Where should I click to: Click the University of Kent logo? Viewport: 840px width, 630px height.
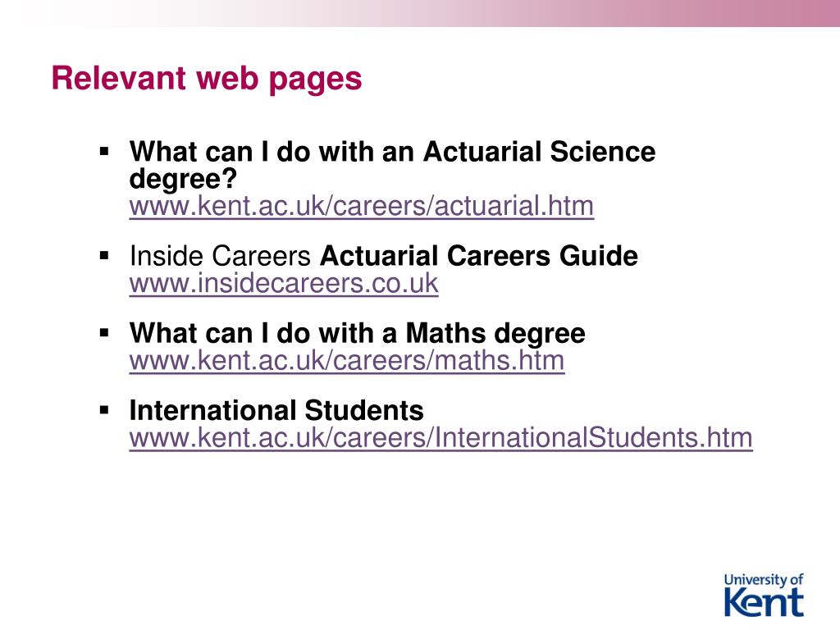point(764,596)
